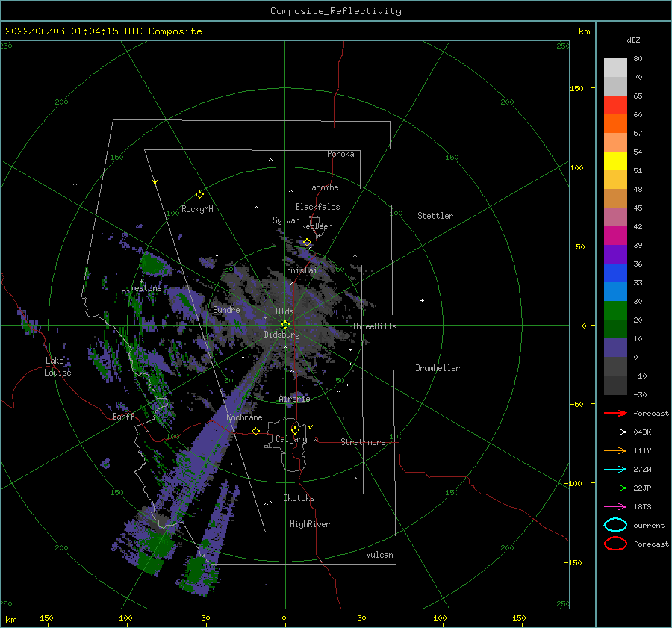Click the Okotoks town label
672x628 pixels.
299,498
